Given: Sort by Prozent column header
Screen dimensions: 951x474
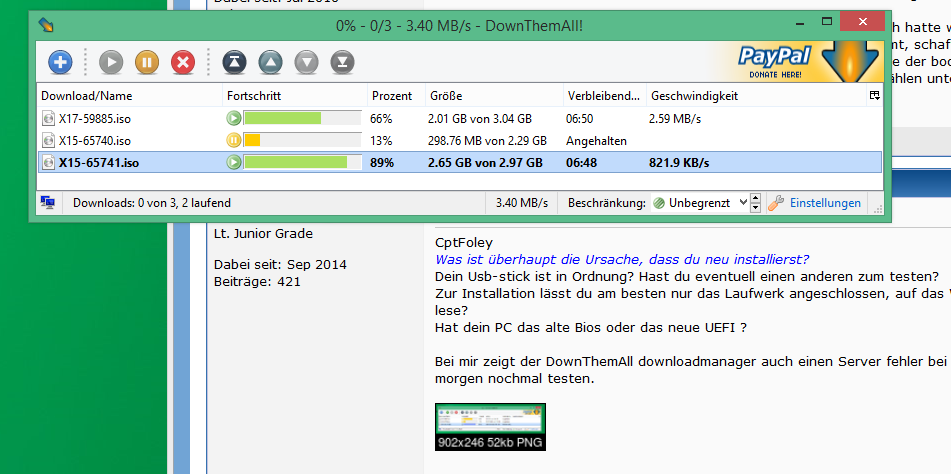Looking at the screenshot, I should 396,96.
